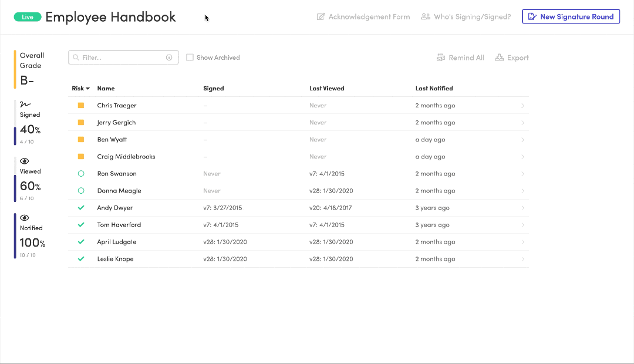634x364 pixels.
Task: Click the orange risk square next to Chris Traeger
Action: tap(81, 105)
